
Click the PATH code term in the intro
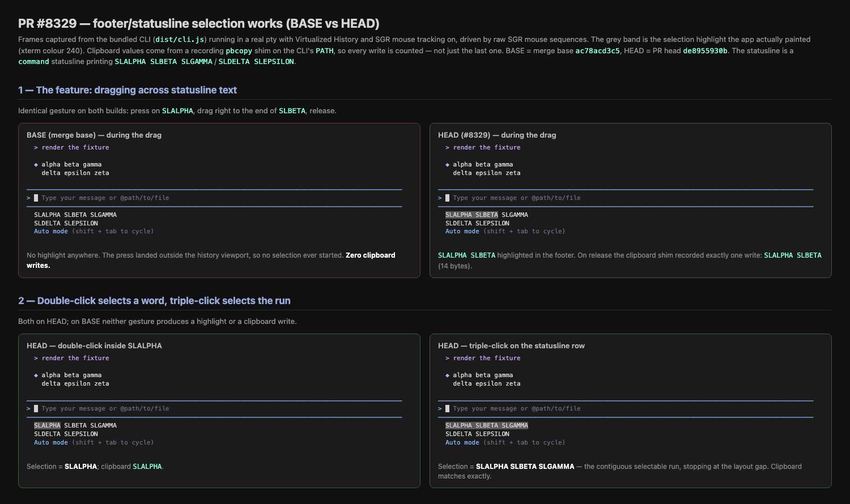(x=325, y=51)
